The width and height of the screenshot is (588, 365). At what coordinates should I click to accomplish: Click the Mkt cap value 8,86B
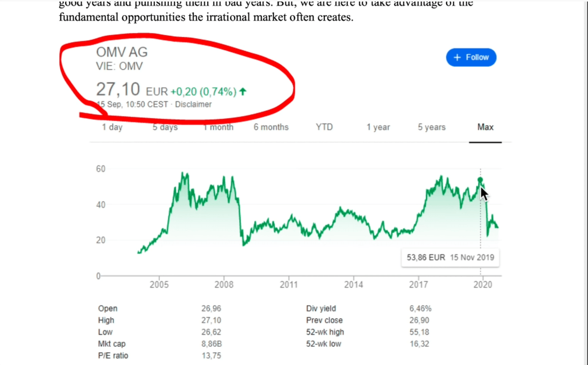[211, 344]
